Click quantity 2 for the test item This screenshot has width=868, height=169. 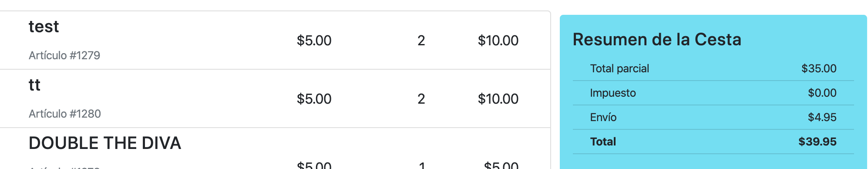tap(421, 41)
